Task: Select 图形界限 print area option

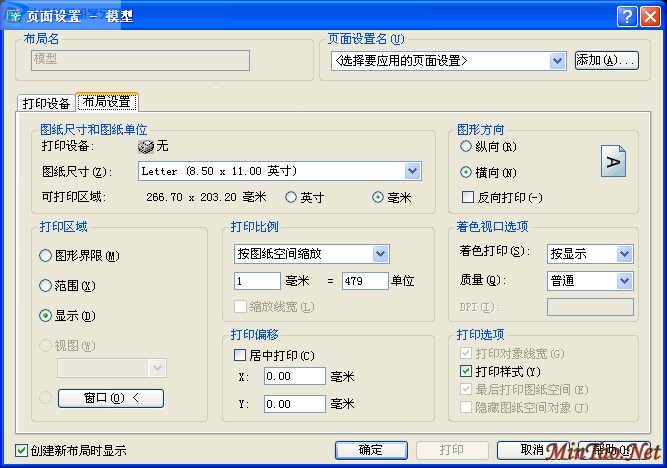Action: [46, 256]
